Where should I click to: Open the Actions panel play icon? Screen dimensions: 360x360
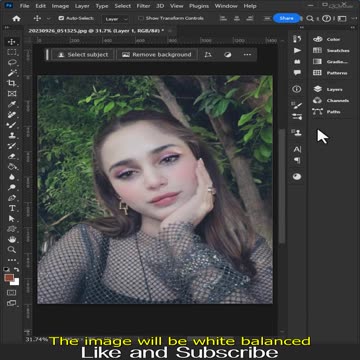point(297,51)
